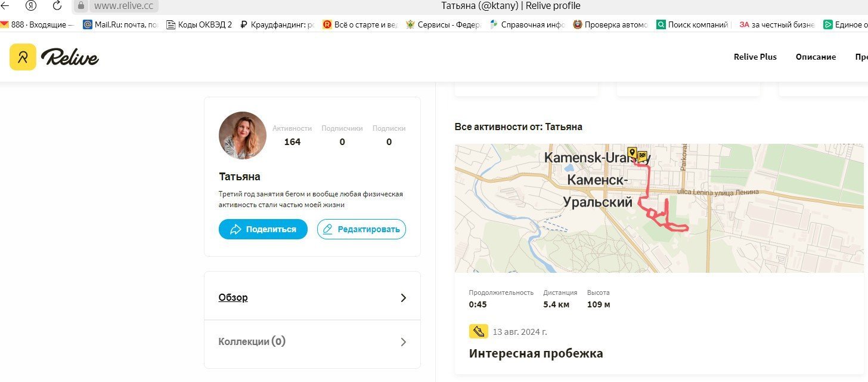This screenshot has width=868, height=382.
Task: Open the Проверка автомо bookmark
Action: [610, 24]
